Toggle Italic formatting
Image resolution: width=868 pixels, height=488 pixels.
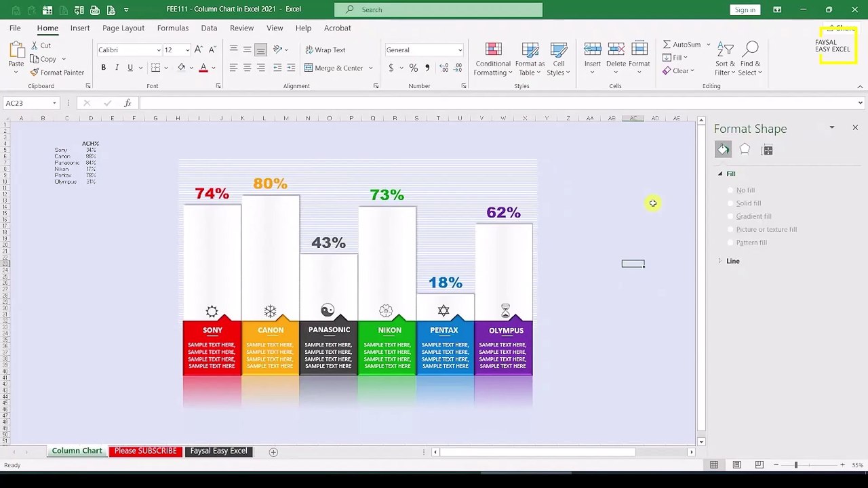[x=117, y=68]
